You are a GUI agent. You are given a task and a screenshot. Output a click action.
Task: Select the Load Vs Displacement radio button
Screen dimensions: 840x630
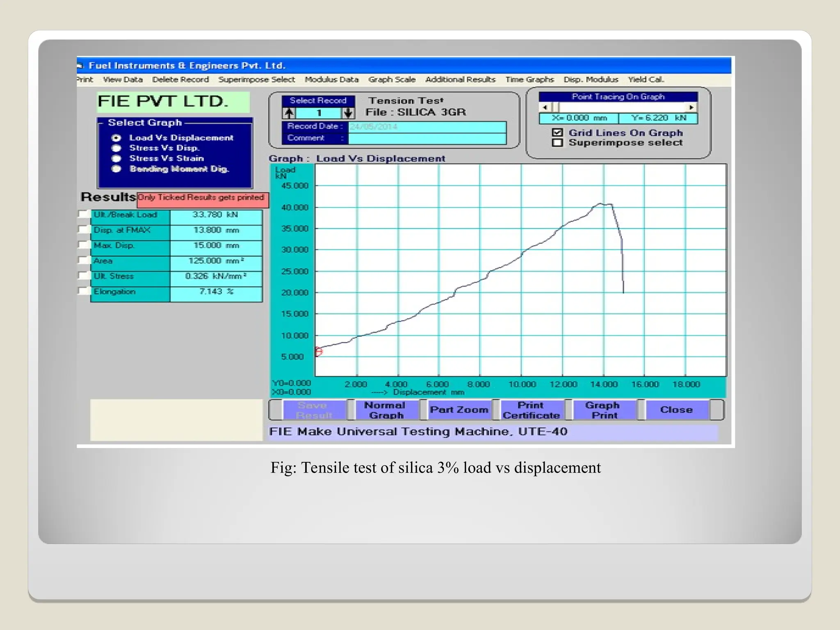click(116, 138)
